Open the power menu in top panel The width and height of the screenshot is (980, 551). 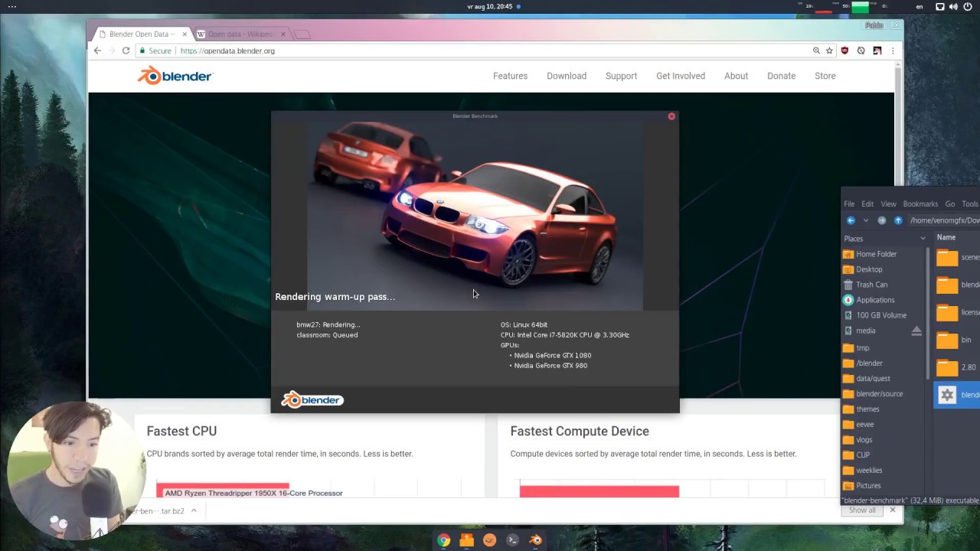tap(968, 7)
